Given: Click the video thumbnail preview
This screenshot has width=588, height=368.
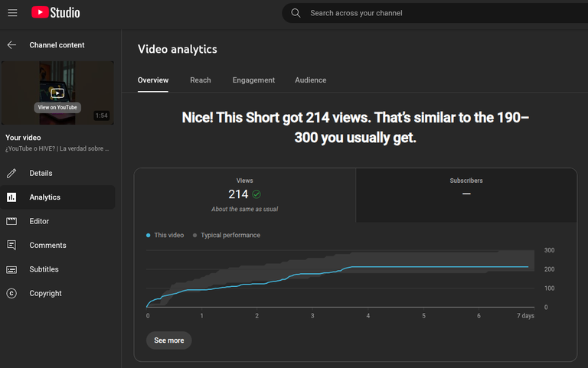Looking at the screenshot, I should (x=57, y=93).
